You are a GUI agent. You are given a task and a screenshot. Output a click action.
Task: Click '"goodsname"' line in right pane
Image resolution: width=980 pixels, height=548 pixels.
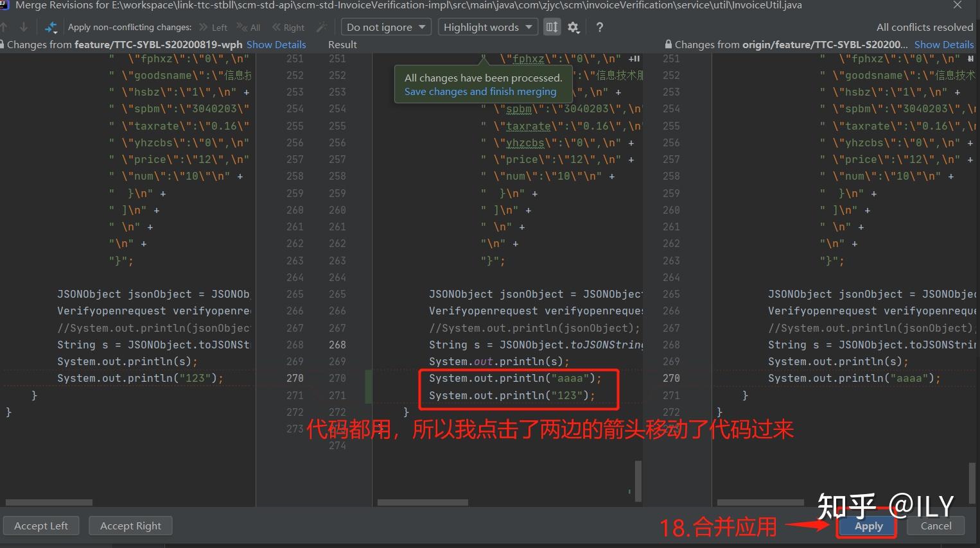897,75
